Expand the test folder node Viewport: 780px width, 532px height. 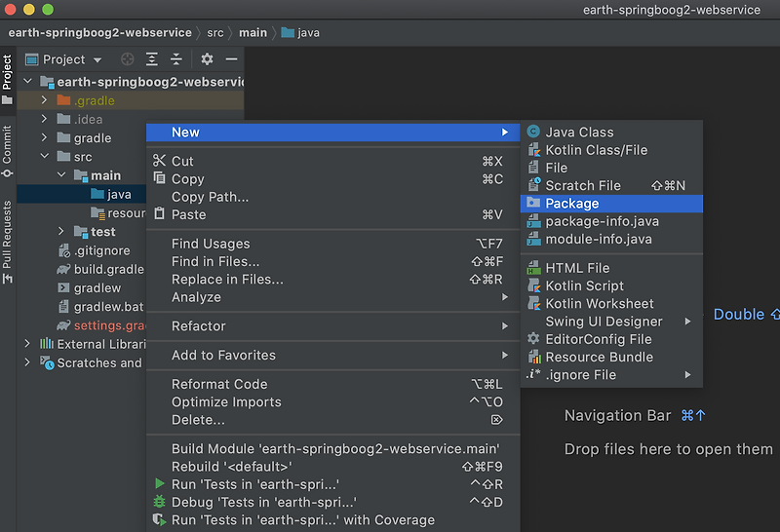[x=61, y=232]
